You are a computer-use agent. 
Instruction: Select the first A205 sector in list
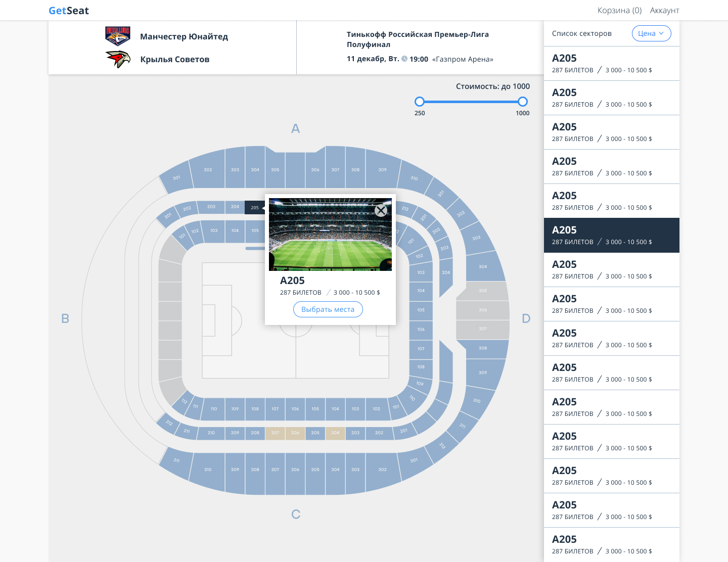612,64
